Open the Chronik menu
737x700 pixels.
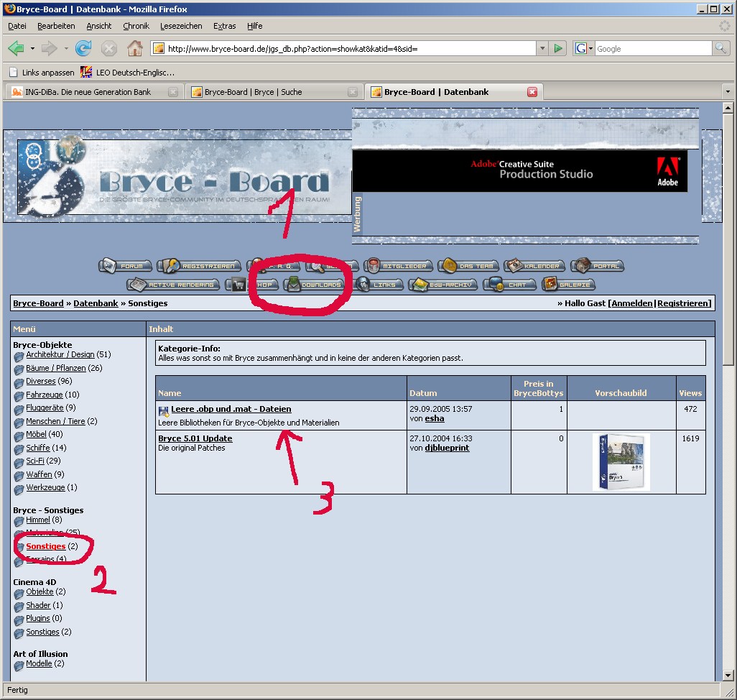click(x=136, y=26)
